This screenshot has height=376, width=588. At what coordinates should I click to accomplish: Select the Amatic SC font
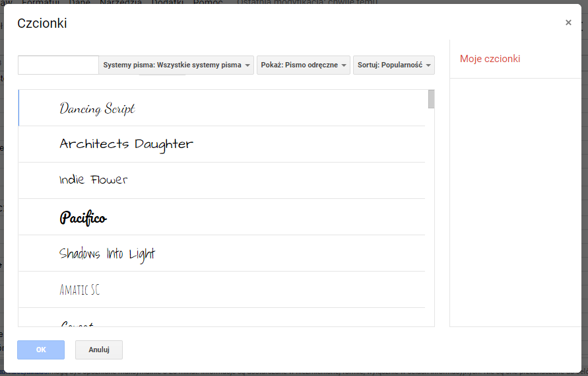[x=222, y=289]
